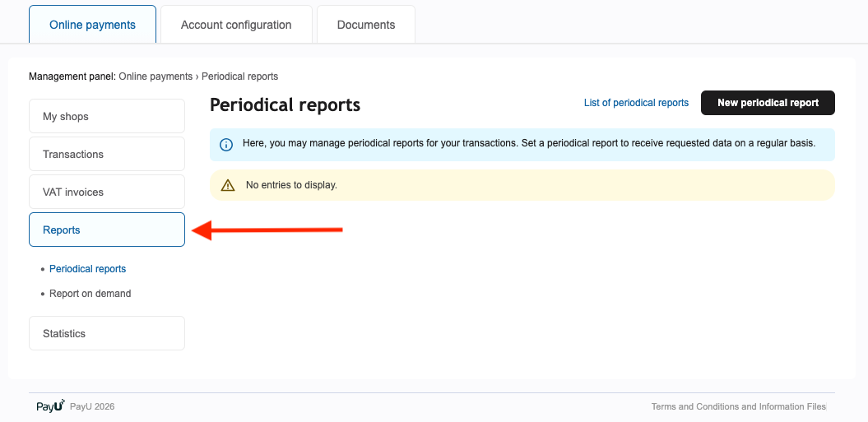868x422 pixels.
Task: Go to VAT invoices section
Action: click(107, 192)
